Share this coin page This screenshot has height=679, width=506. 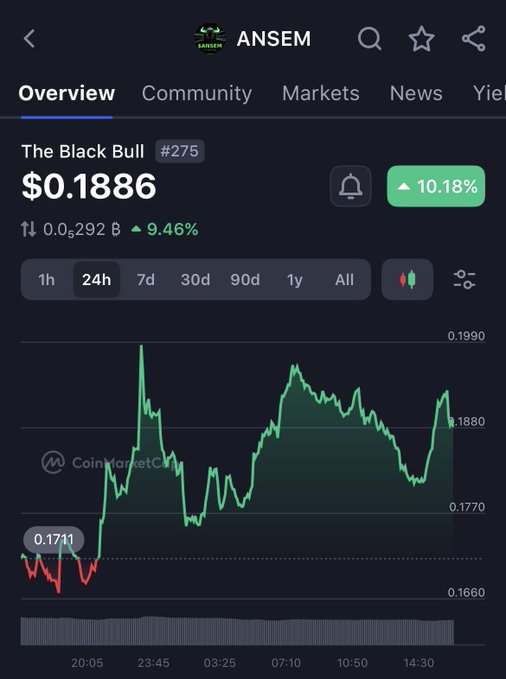coord(474,39)
